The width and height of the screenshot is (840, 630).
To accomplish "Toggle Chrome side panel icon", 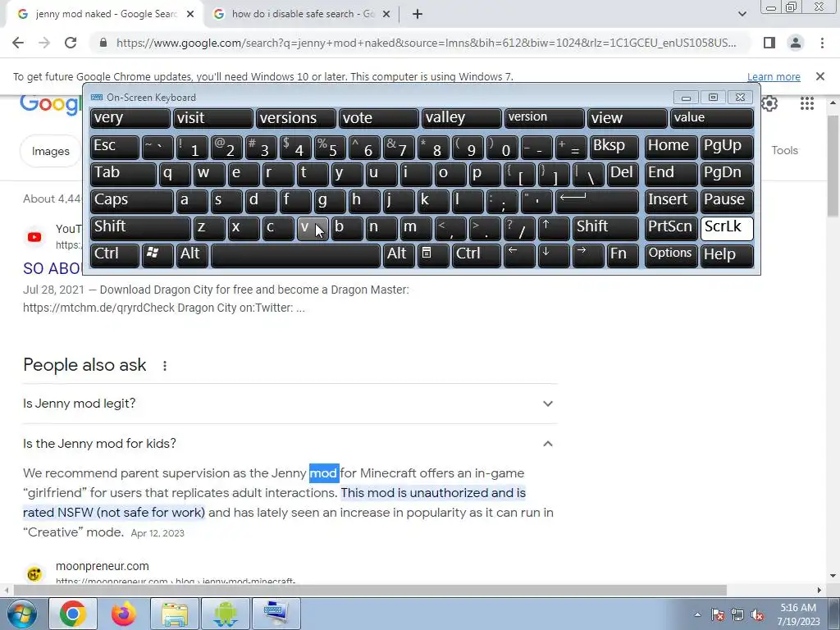I will 769,43.
